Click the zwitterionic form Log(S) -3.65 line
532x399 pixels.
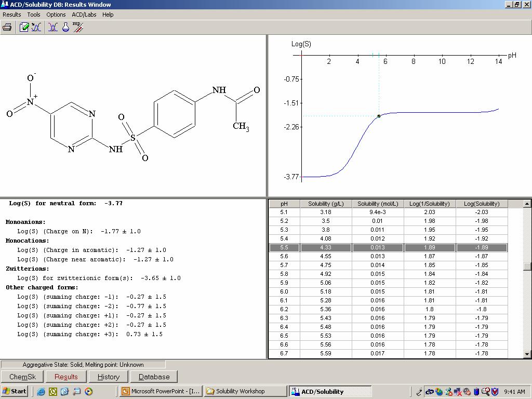tap(99, 278)
